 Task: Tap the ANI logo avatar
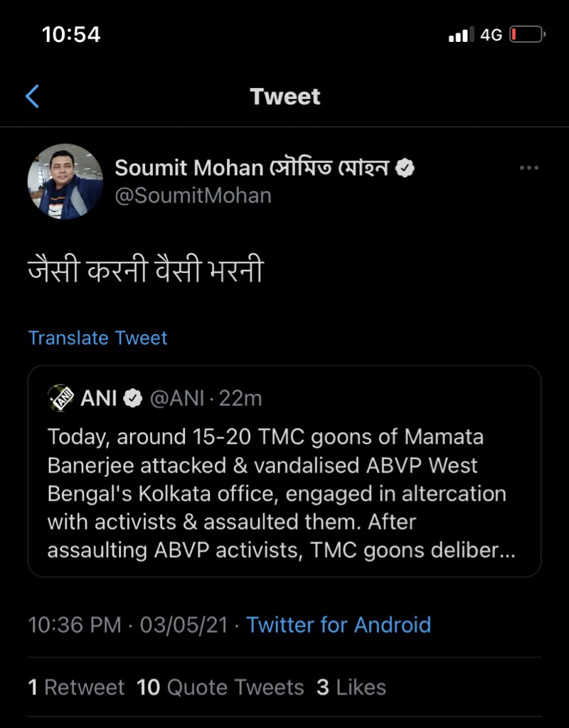click(61, 398)
